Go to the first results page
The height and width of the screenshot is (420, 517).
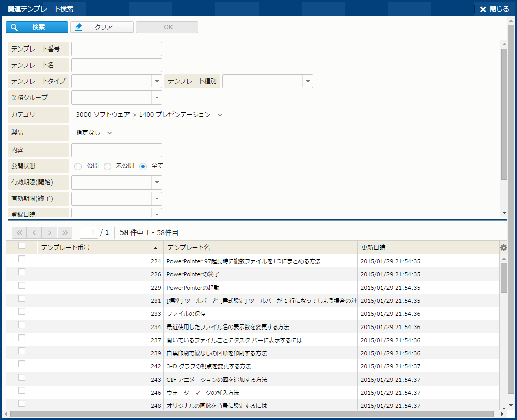tap(20, 232)
